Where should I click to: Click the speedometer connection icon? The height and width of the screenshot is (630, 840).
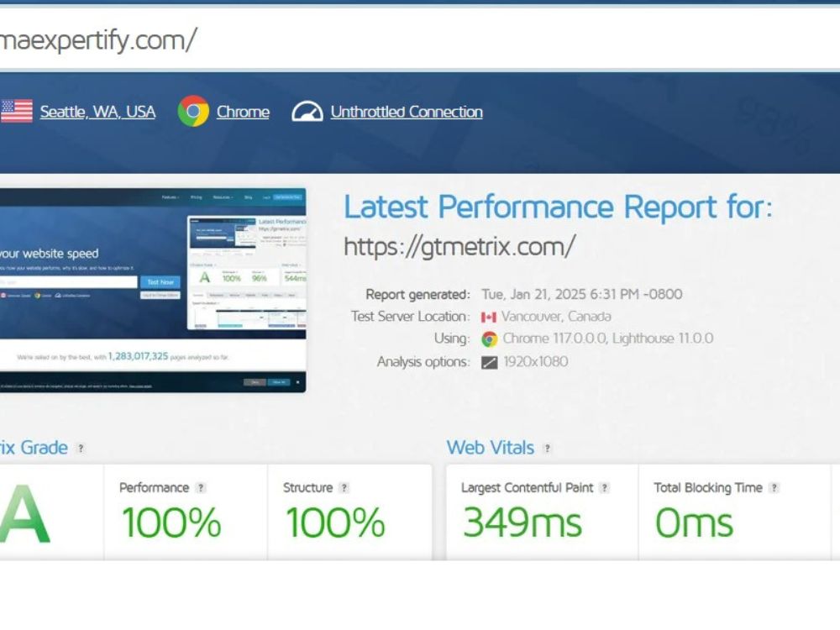307,112
